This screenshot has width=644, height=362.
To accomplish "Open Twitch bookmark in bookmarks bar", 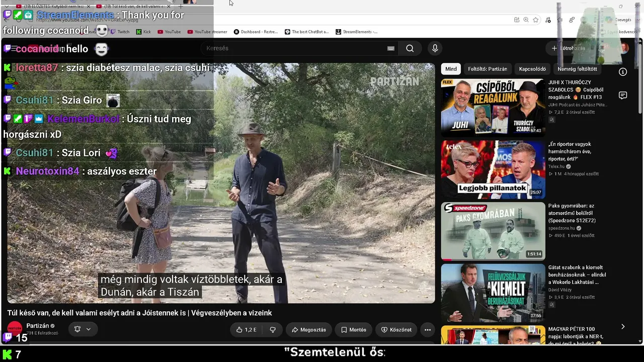I will (x=119, y=32).
